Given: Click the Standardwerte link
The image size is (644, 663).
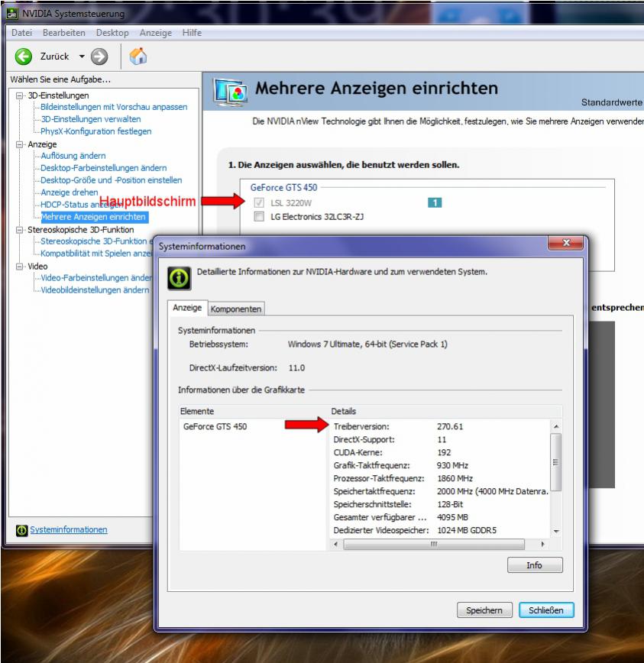Looking at the screenshot, I should tap(611, 102).
